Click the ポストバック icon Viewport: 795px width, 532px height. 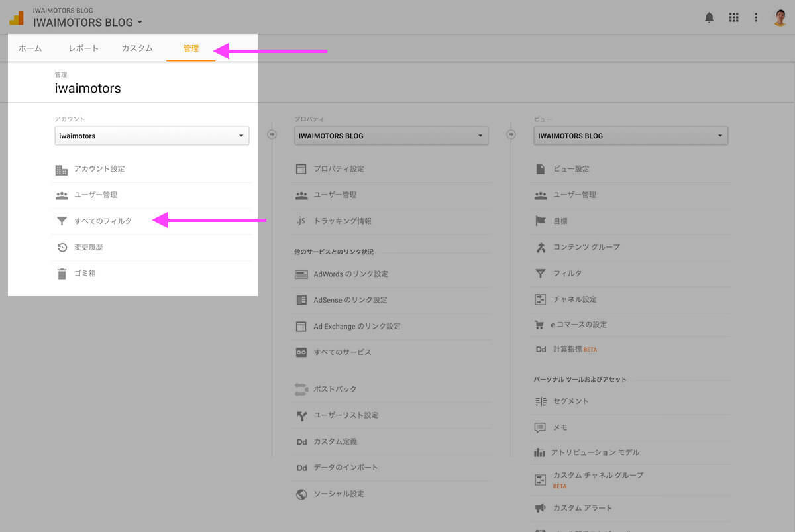point(301,389)
